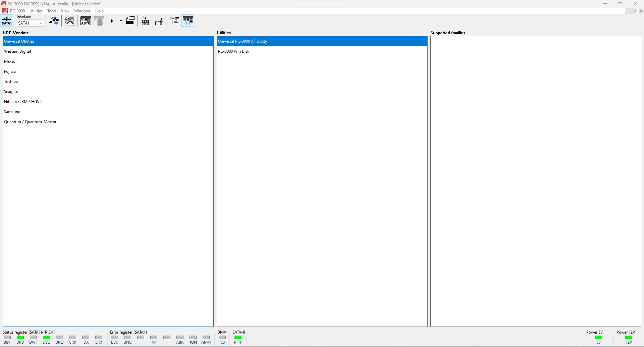Choose PC-3000 Win Disk utility
Image resolution: width=644 pixels, height=347 pixels.
pos(234,51)
